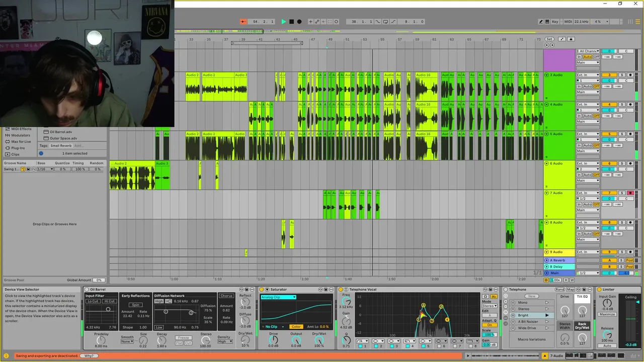Toggle the Chorus section of Oil Barrel
Image resolution: width=644 pixels, height=362 pixels.
click(x=226, y=296)
